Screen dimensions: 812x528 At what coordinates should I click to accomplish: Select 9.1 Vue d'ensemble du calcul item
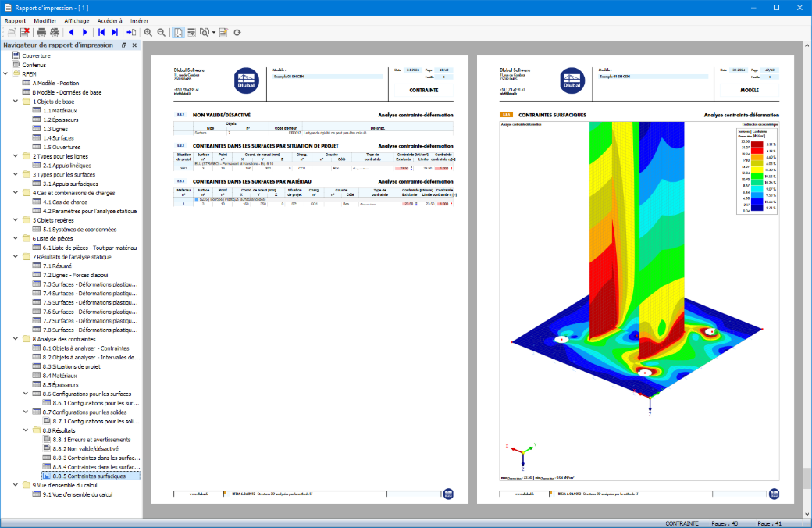[77, 494]
